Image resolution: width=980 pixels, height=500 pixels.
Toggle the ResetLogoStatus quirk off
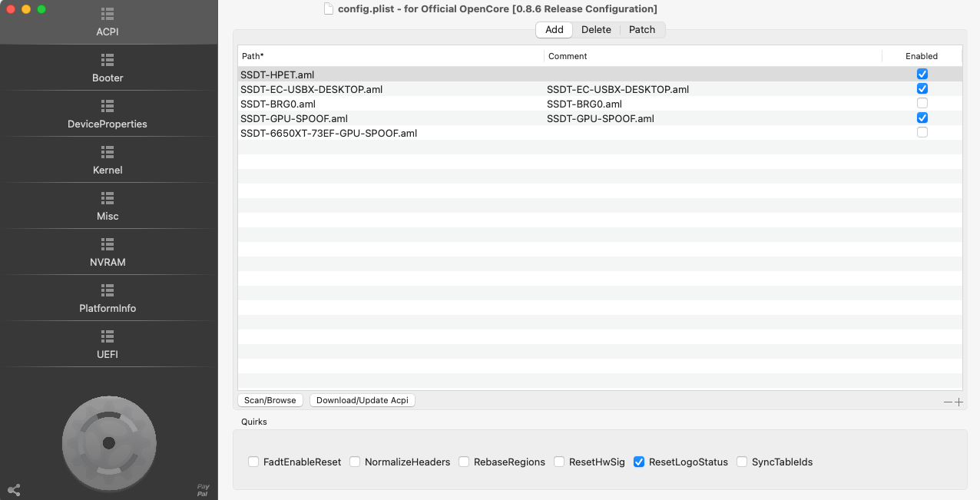pos(639,462)
